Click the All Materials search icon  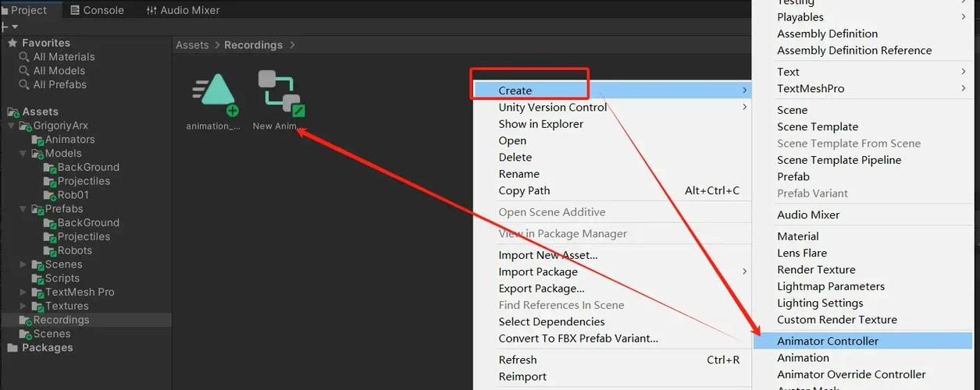click(x=24, y=57)
